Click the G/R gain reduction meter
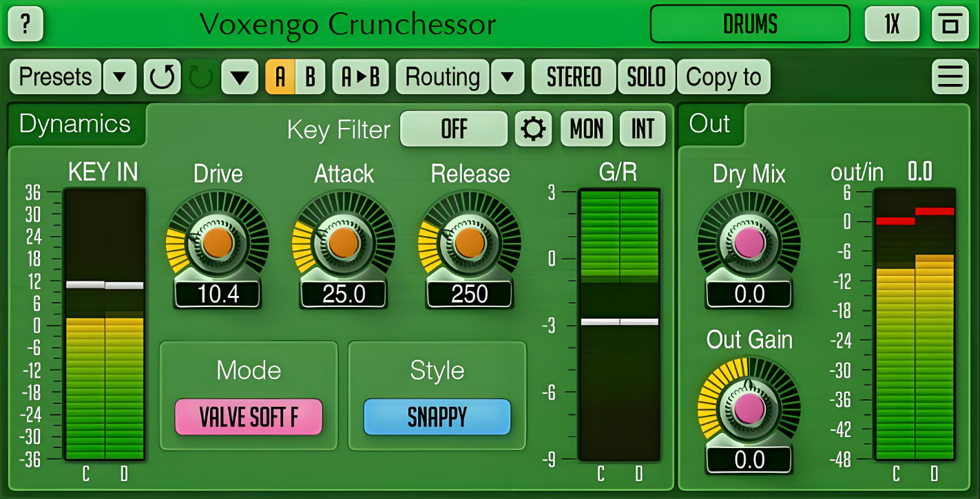Screen dimensions: 980x499 tap(619, 324)
